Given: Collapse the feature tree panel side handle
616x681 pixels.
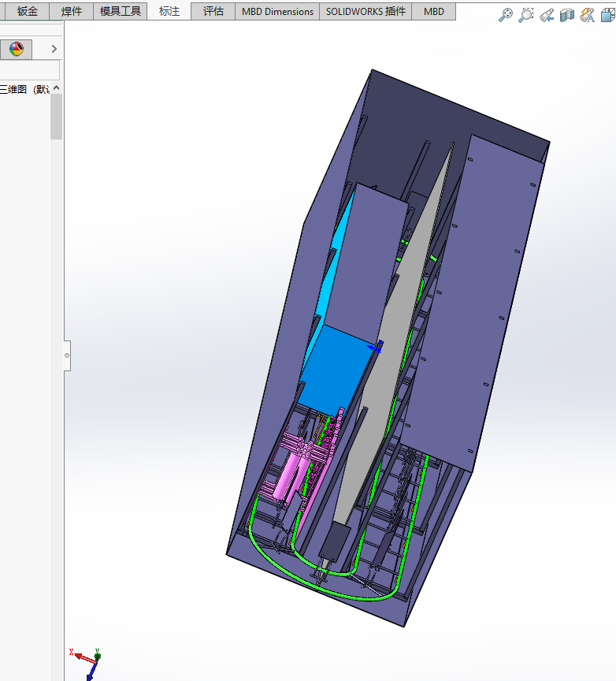Looking at the screenshot, I should (x=67, y=356).
